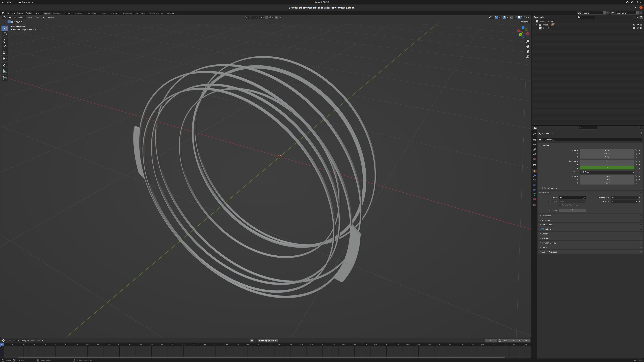Expand the Viewport Display panel

pyautogui.click(x=540, y=243)
